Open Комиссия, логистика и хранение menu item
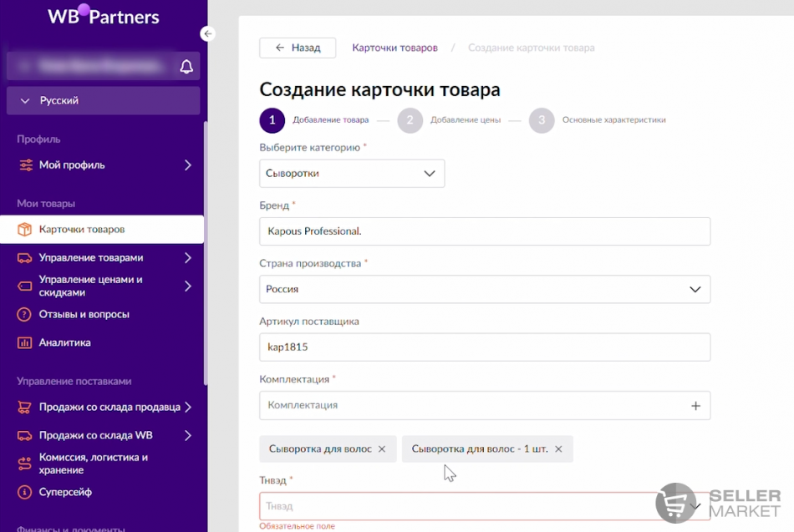Viewport: 794px width, 532px height. 93,464
